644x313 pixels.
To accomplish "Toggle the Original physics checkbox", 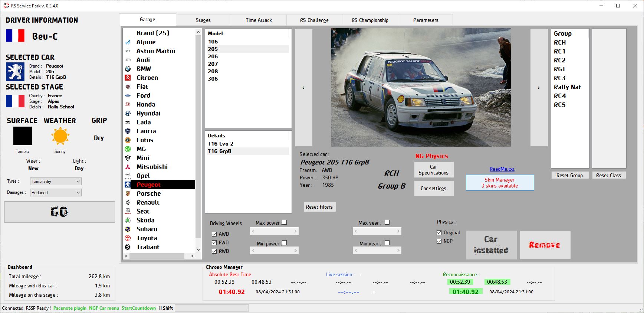I will (x=439, y=232).
